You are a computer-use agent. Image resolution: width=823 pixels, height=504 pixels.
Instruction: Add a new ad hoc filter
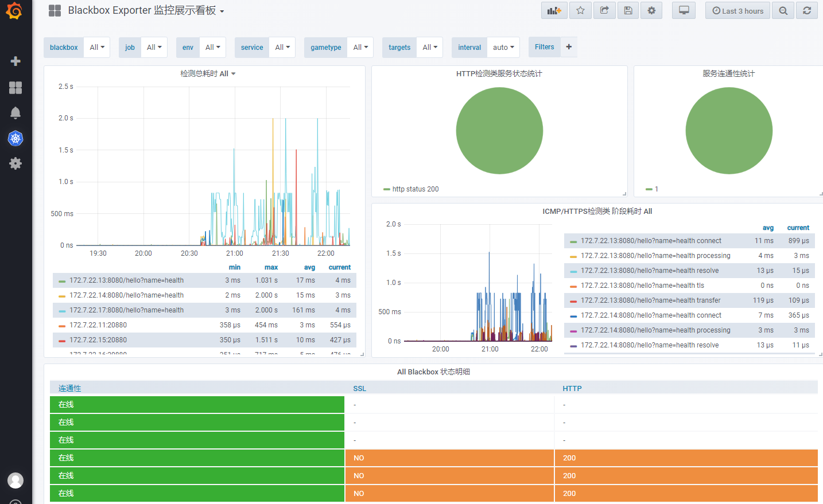pyautogui.click(x=569, y=47)
